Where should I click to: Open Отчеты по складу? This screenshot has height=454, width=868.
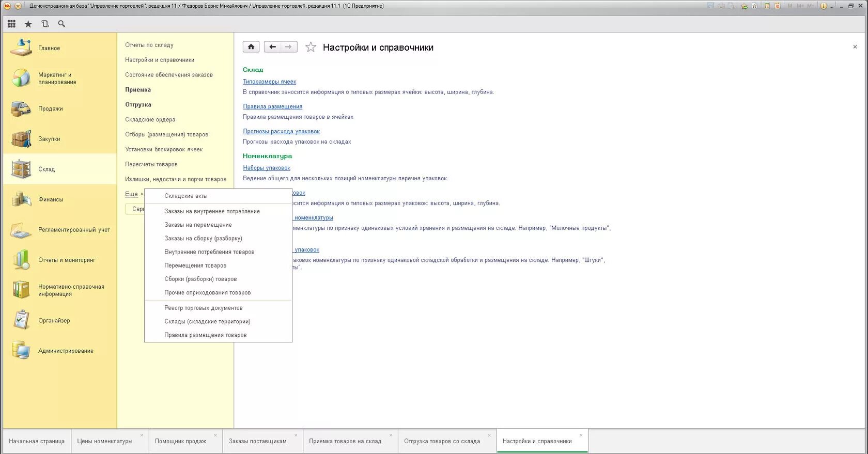149,45
